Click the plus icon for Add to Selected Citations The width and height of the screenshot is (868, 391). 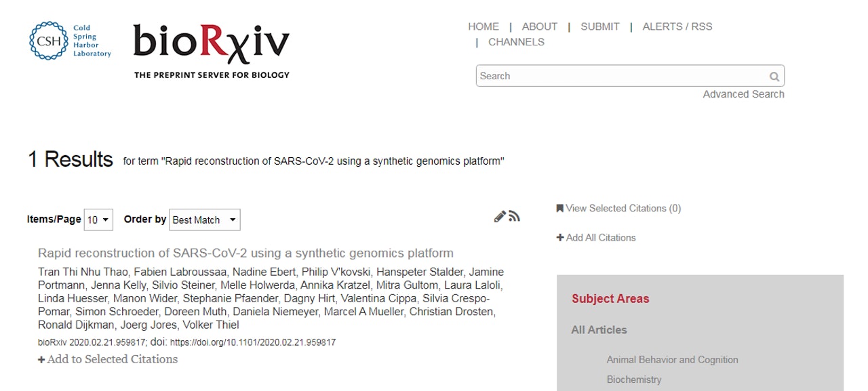(x=41, y=360)
